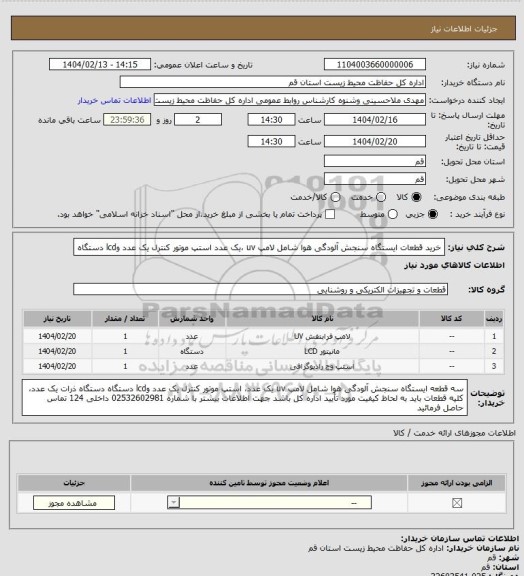The height and width of the screenshot is (576, 524).
Task: Click the response deadline time field next to 1404/02/16
Action: (x=272, y=120)
